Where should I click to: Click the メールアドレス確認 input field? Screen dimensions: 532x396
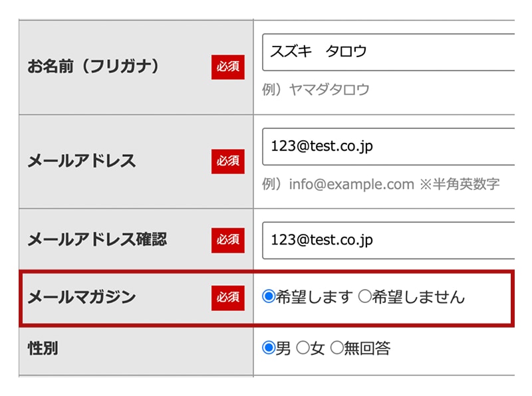[389, 240]
